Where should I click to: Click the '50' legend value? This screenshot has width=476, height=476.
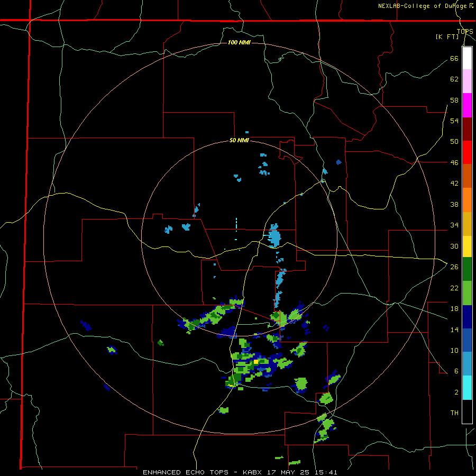coord(454,142)
